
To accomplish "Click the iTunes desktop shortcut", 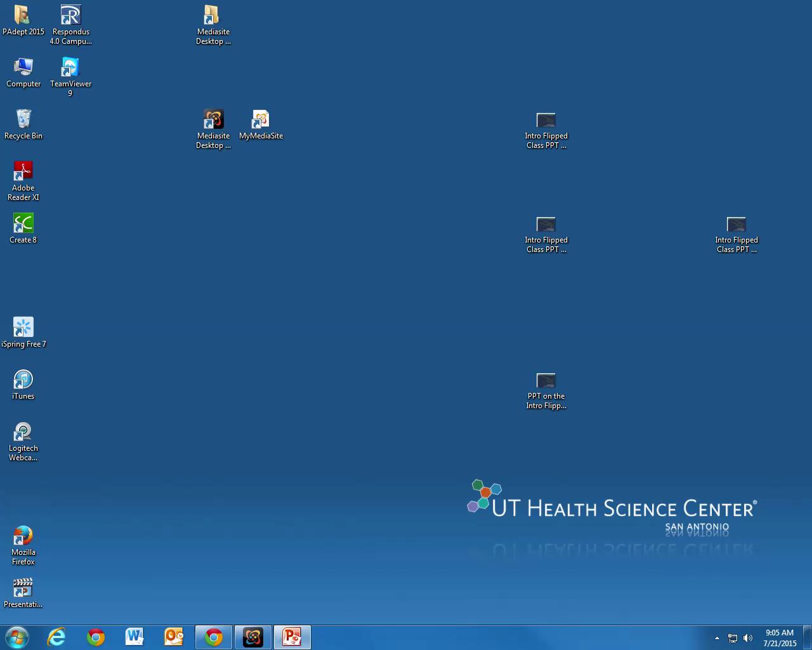I will [x=23, y=380].
